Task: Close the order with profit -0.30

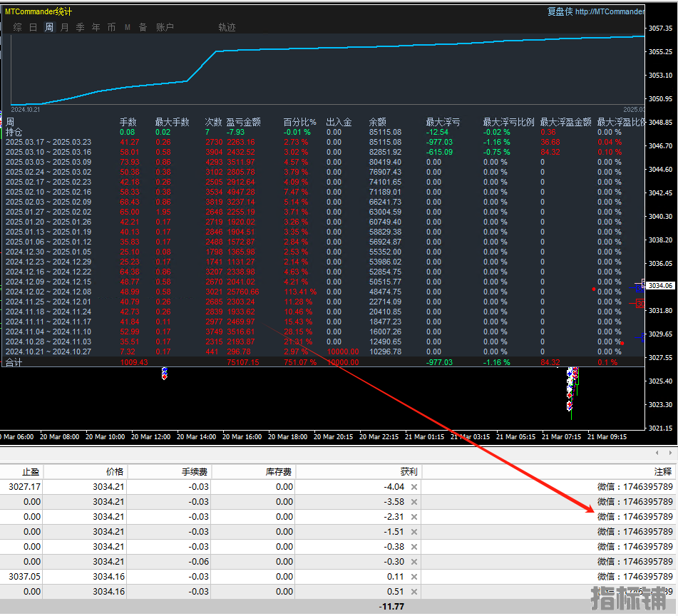Action: (x=414, y=562)
